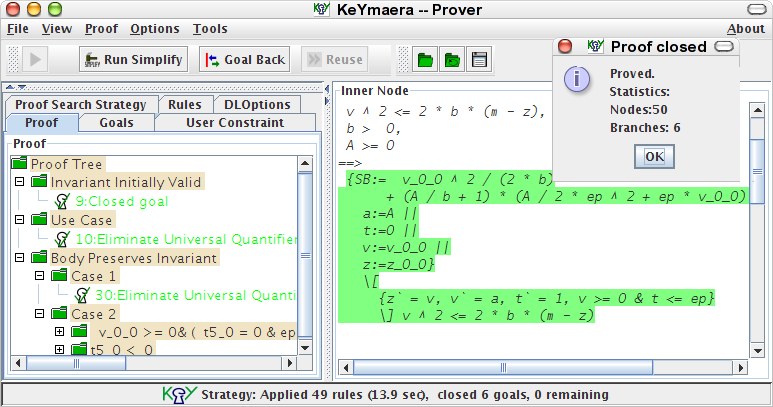Collapse the Use Case node
Image resolution: width=773 pixels, height=407 pixels.
tap(19, 220)
